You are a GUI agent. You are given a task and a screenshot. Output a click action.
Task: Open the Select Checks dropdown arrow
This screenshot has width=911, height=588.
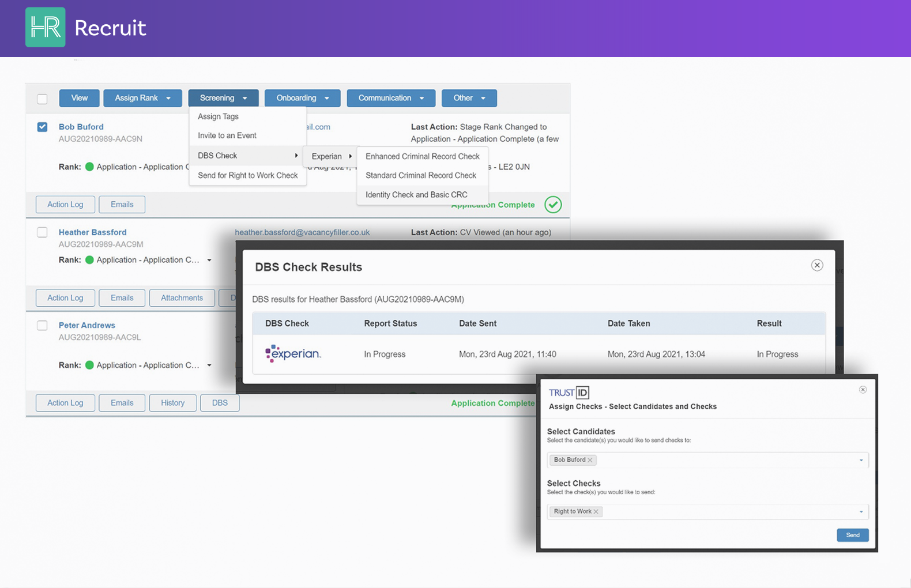point(861,512)
